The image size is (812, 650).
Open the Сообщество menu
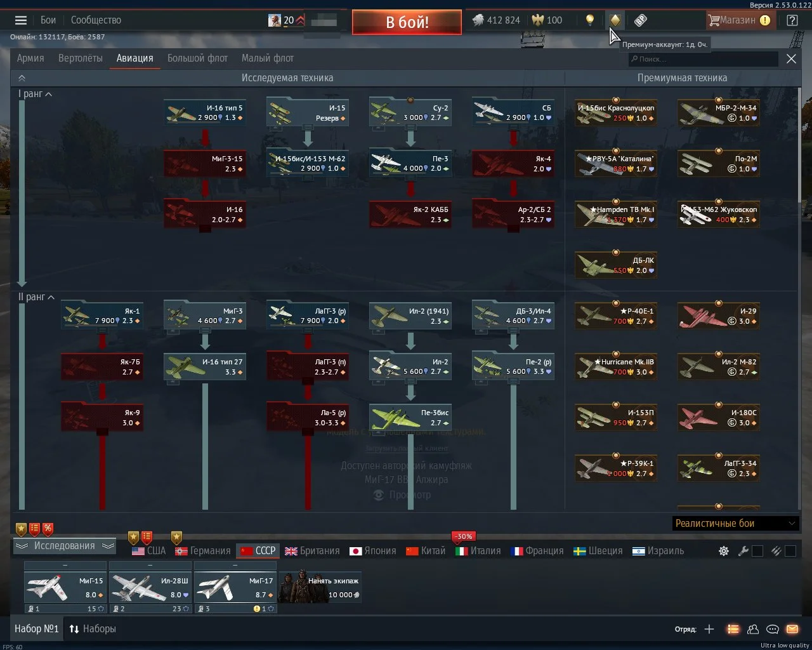[96, 20]
